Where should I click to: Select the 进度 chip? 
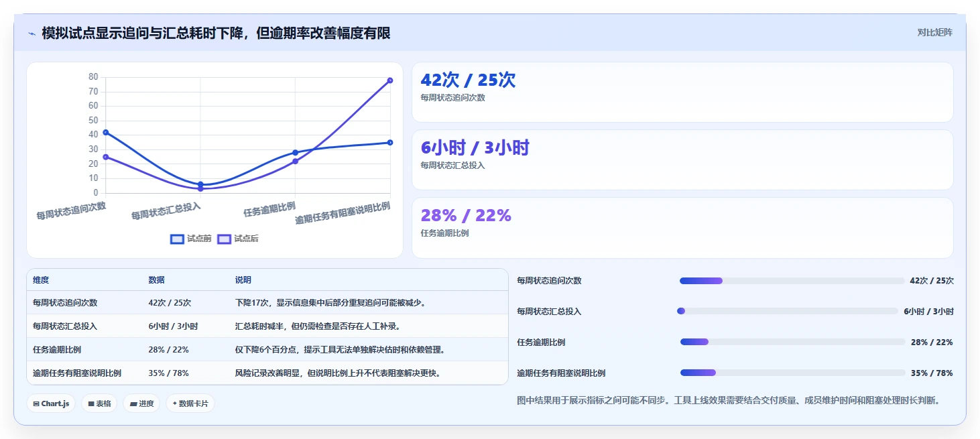[x=141, y=403]
